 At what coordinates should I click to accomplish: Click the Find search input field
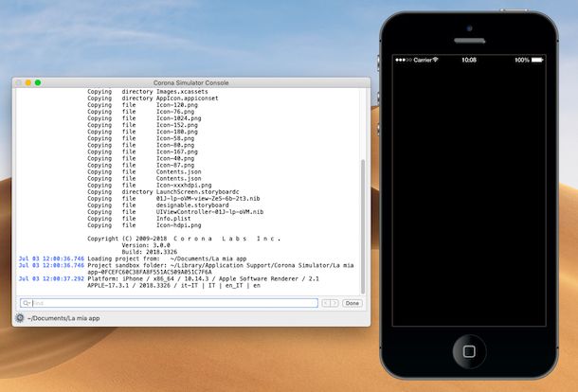pyautogui.click(x=170, y=303)
